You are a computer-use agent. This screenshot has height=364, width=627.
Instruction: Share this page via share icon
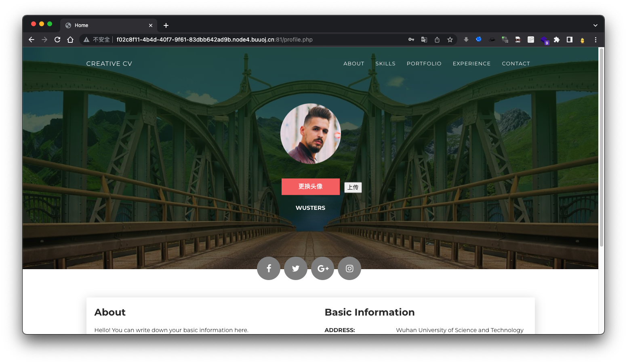(437, 40)
